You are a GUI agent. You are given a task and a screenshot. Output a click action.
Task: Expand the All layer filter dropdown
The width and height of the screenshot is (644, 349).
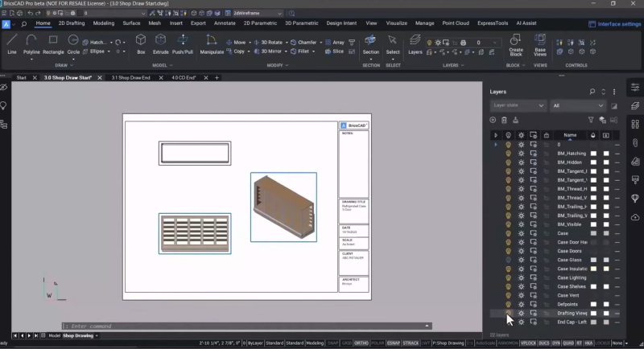tap(578, 105)
